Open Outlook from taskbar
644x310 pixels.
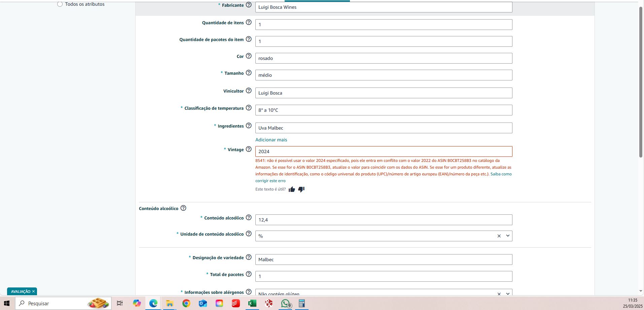pos(203,303)
